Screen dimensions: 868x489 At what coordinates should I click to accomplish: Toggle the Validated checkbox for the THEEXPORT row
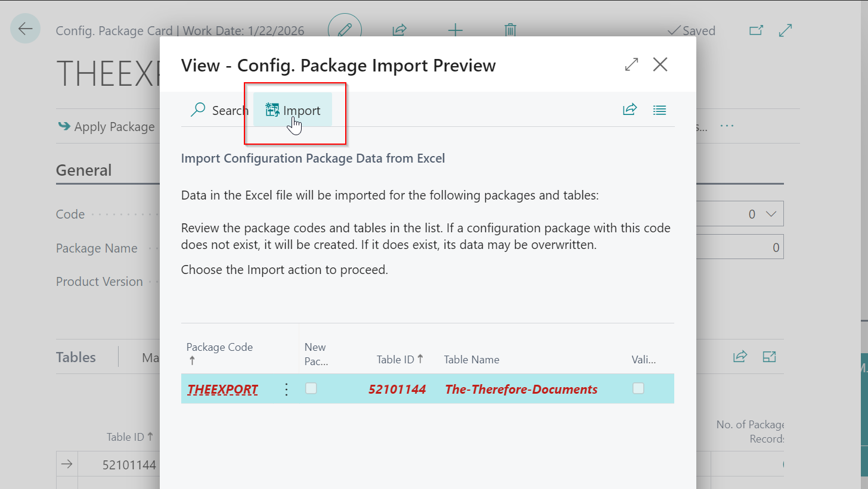click(638, 388)
